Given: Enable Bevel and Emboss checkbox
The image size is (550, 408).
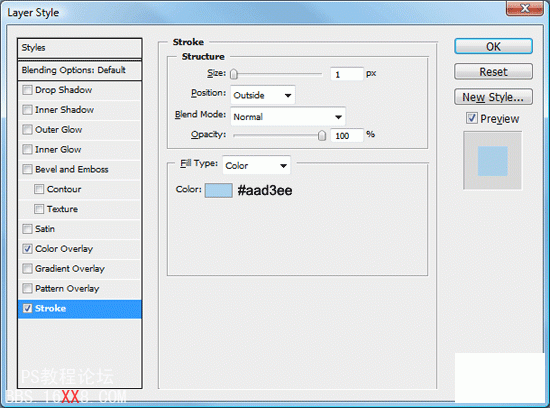Looking at the screenshot, I should tap(27, 169).
